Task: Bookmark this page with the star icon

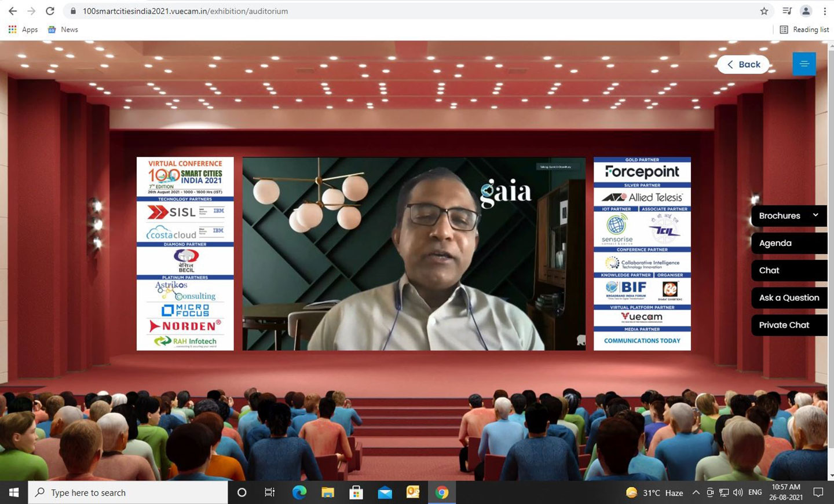Action: [764, 11]
